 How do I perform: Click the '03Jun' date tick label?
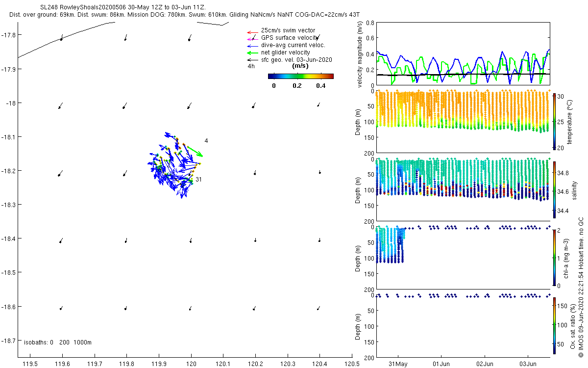pyautogui.click(x=528, y=364)
